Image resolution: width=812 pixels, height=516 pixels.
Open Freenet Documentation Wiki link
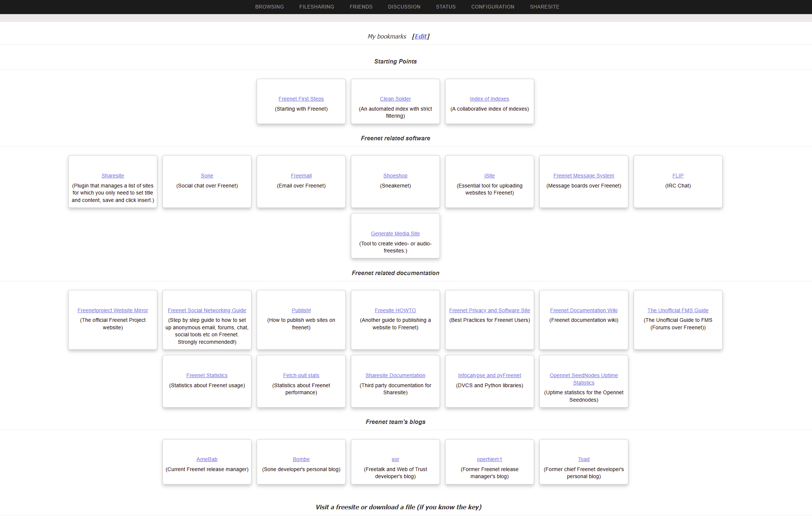coord(583,310)
